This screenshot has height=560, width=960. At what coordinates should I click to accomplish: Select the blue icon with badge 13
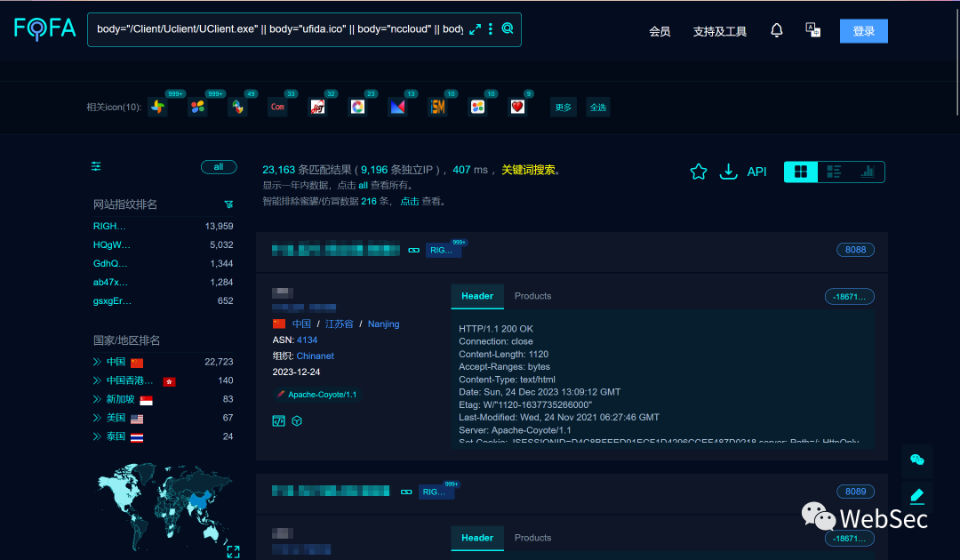pyautogui.click(x=397, y=107)
